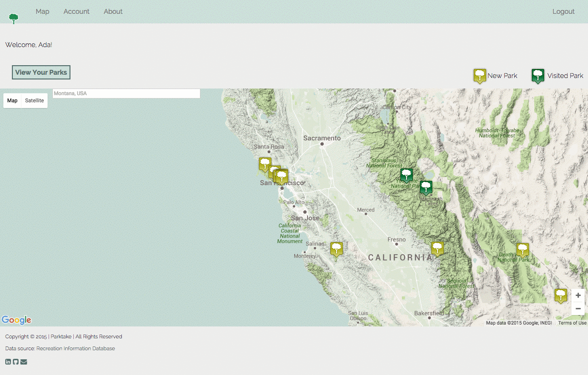Open the yellow park marker east of Fresno
Screen dimensions: 588x375
(x=437, y=249)
